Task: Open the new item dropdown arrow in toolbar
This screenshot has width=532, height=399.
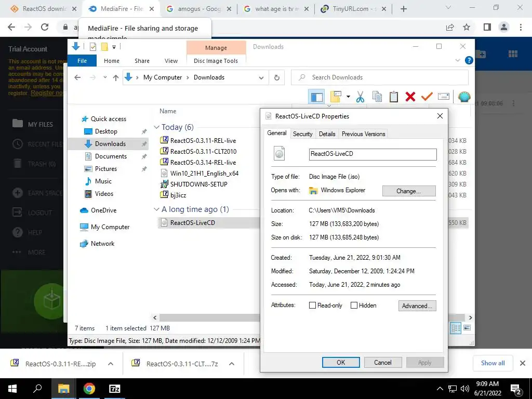Action: click(x=348, y=97)
